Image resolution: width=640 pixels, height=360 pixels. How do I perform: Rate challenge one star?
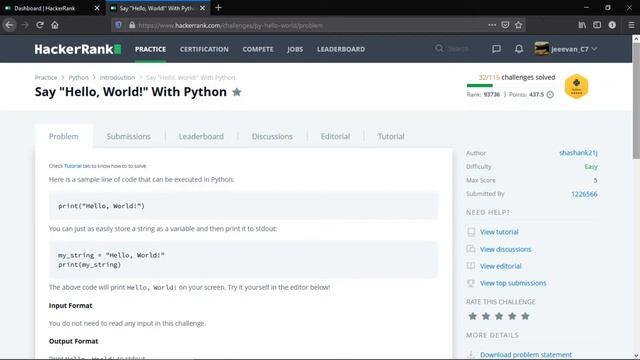pyautogui.click(x=473, y=316)
